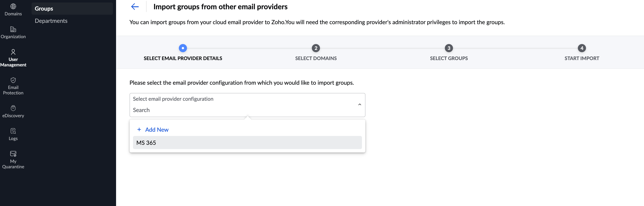Click step 3 Select Groups circle
The width and height of the screenshot is (644, 206).
pos(449,48)
